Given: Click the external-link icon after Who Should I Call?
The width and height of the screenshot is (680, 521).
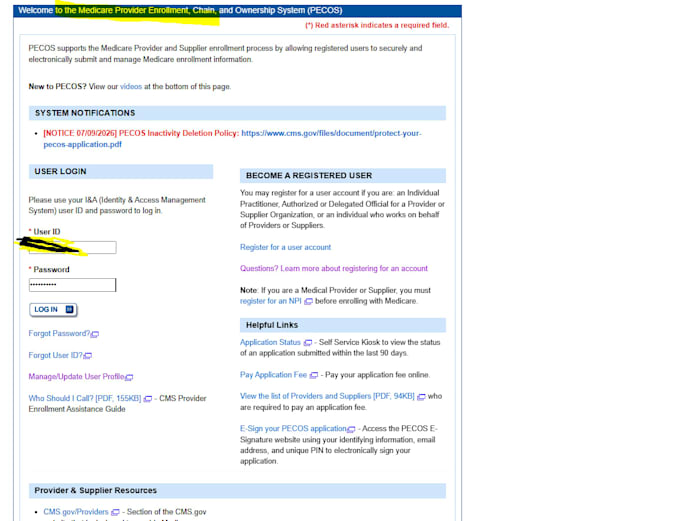Looking at the screenshot, I should point(147,399).
